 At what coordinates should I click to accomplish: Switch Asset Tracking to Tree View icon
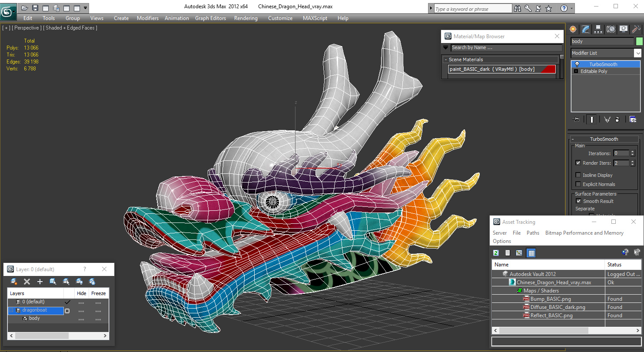click(519, 252)
